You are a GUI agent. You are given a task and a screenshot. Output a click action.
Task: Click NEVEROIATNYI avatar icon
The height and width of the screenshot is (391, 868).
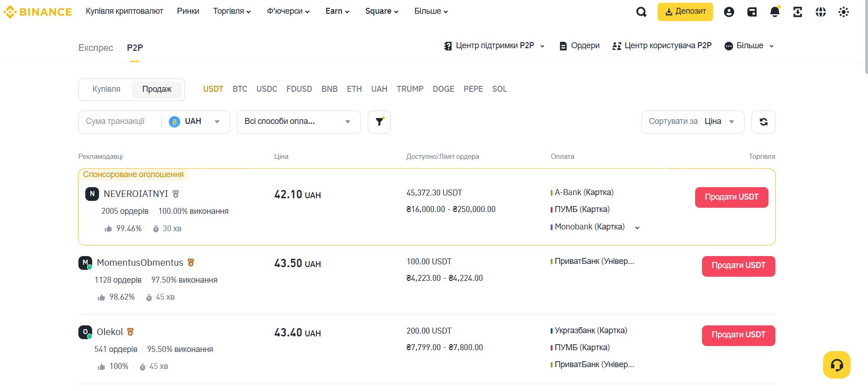pyautogui.click(x=92, y=194)
